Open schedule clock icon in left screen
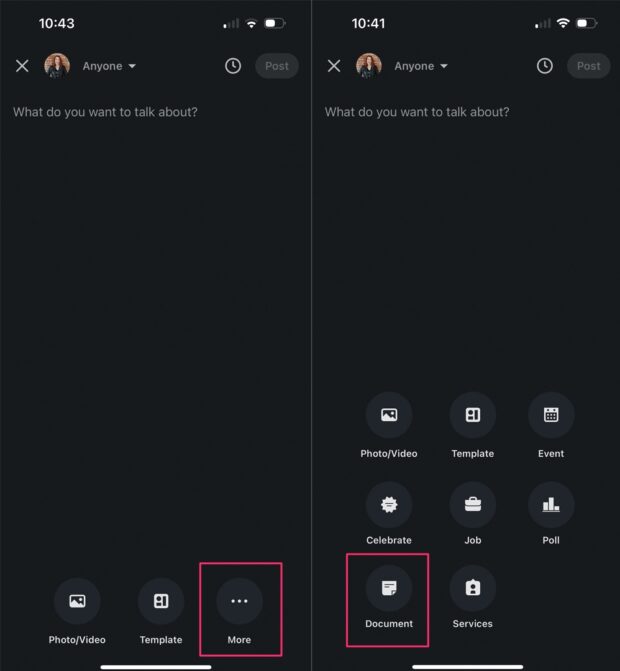 pyautogui.click(x=233, y=66)
